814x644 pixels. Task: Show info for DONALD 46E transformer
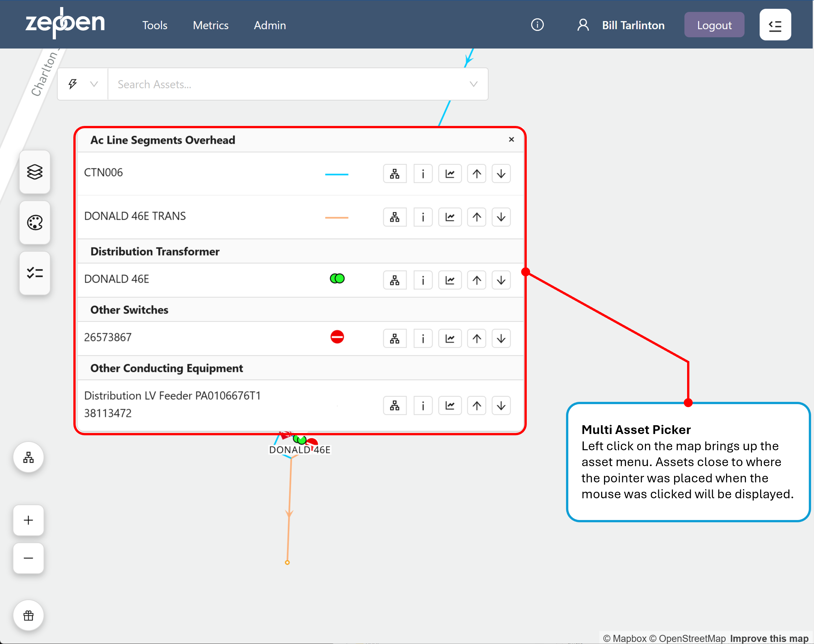click(x=423, y=280)
